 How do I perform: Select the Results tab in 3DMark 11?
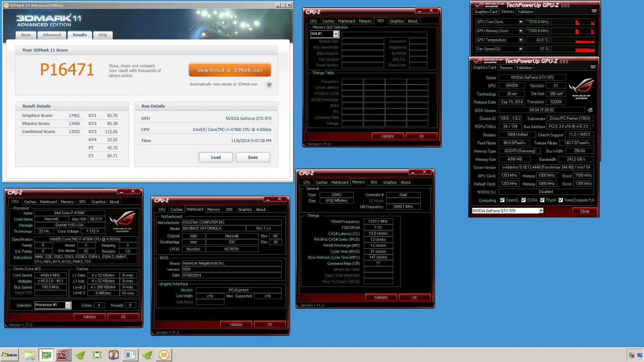(x=80, y=35)
